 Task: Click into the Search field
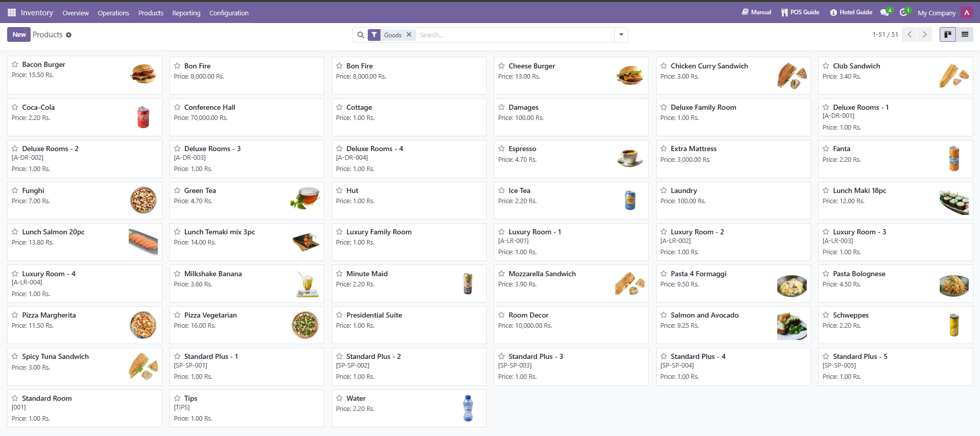point(516,35)
